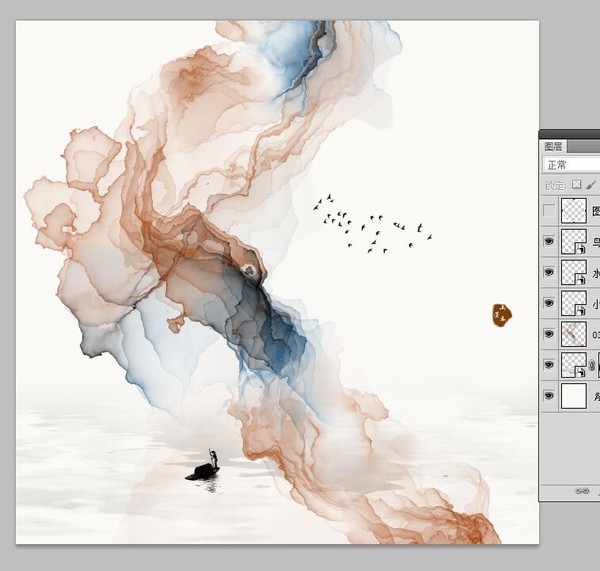
Task: Show the hidden top layer
Action: pyautogui.click(x=549, y=210)
